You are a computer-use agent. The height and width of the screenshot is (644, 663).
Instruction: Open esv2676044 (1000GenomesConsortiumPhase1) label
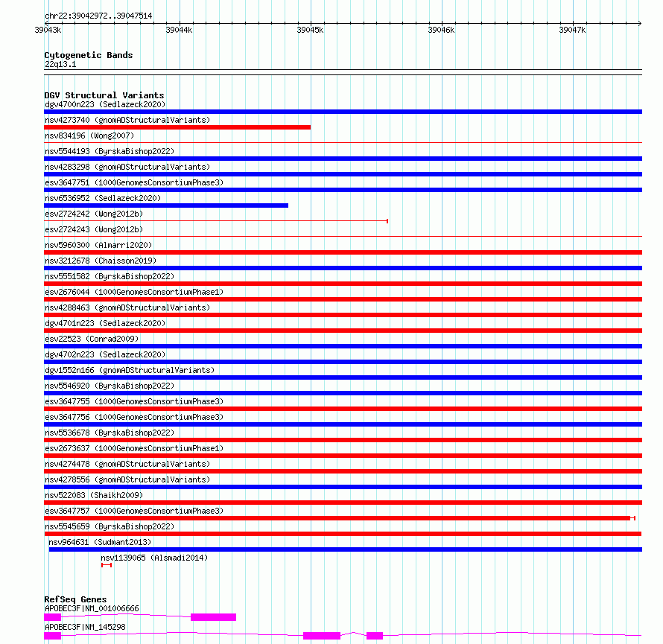click(134, 292)
